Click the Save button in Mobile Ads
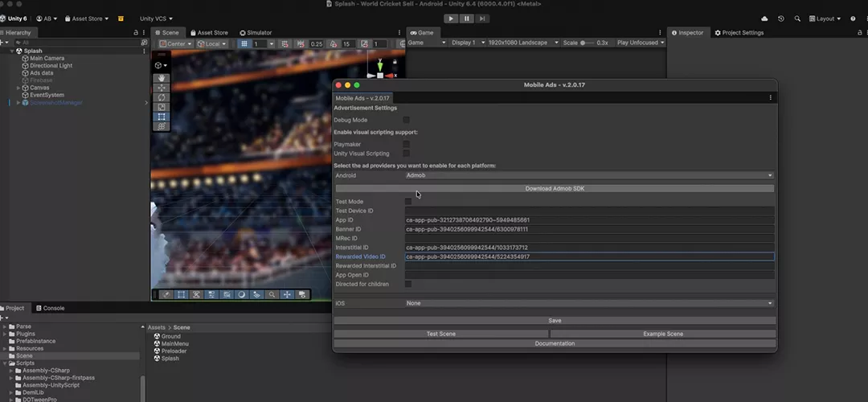868x402 pixels. pos(555,320)
